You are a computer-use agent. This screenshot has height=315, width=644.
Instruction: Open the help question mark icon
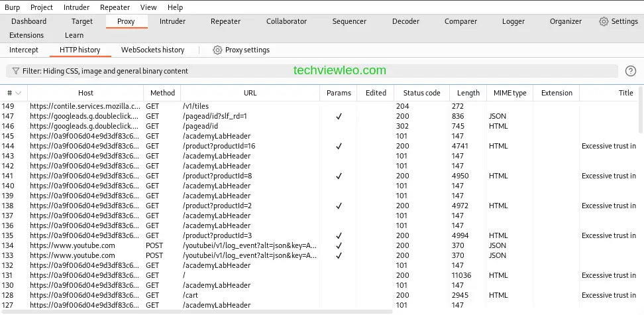pos(630,71)
